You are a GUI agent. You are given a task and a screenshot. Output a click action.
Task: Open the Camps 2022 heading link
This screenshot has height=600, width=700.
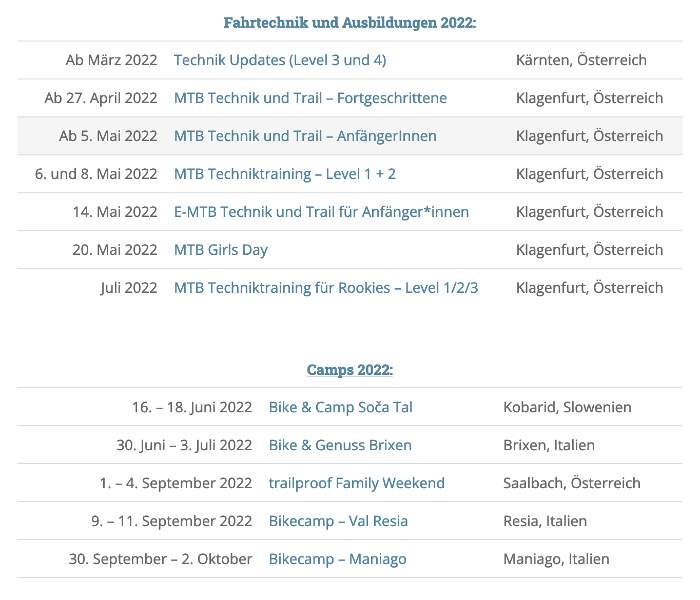click(x=350, y=369)
